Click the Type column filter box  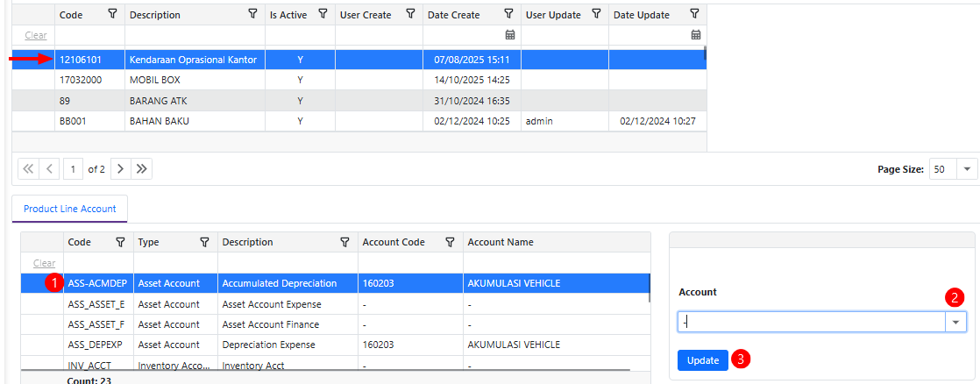pyautogui.click(x=175, y=263)
